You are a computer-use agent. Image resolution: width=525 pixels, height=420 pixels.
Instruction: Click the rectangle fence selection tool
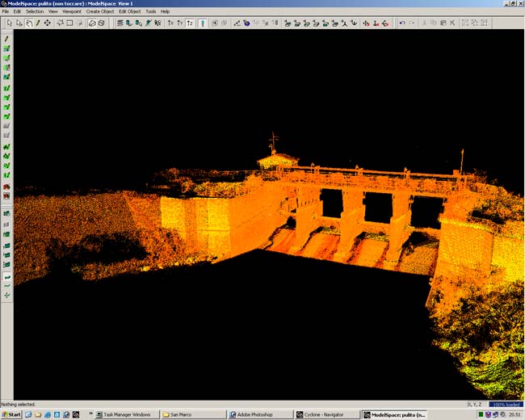click(69, 23)
